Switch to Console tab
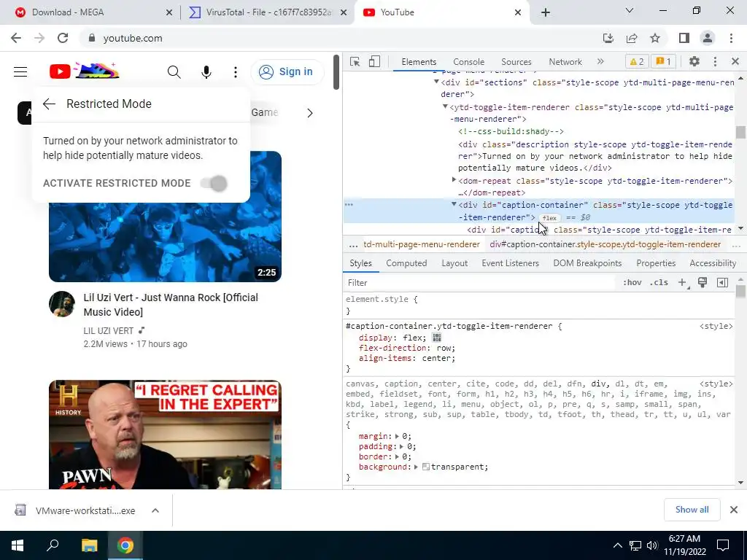The height and width of the screenshot is (560, 747). point(469,62)
